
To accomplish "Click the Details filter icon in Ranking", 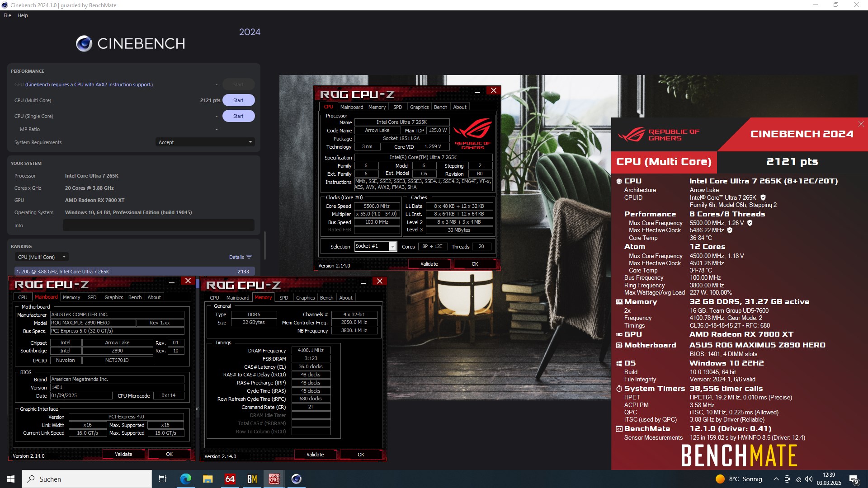I will click(x=249, y=257).
